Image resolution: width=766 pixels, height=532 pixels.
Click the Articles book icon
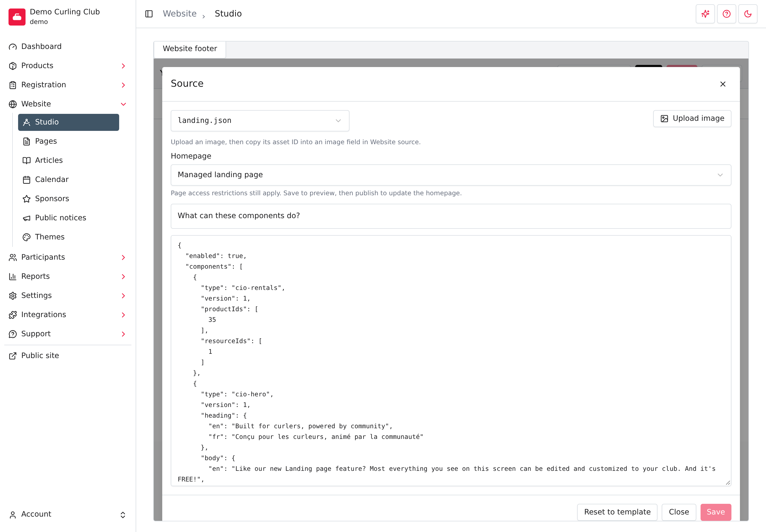(x=27, y=160)
